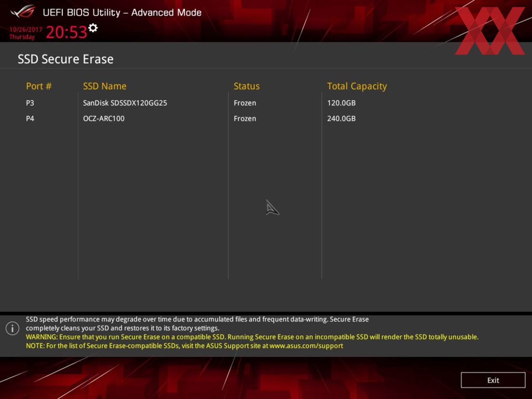Click port P4 cell
The image size is (532, 399).
click(x=30, y=119)
